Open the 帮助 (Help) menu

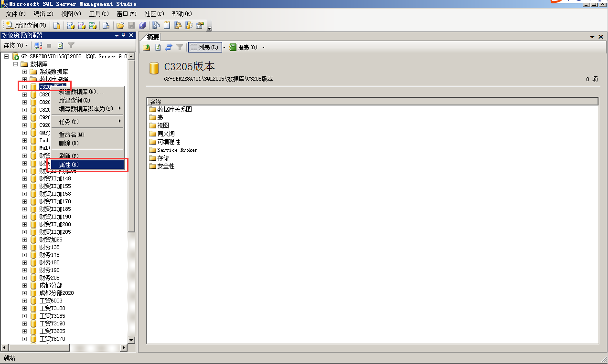pyautogui.click(x=182, y=14)
